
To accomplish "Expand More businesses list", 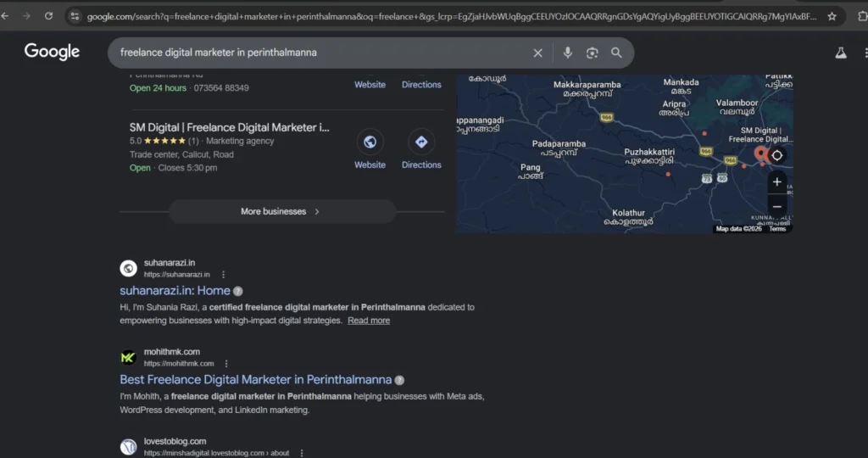I will tap(281, 211).
